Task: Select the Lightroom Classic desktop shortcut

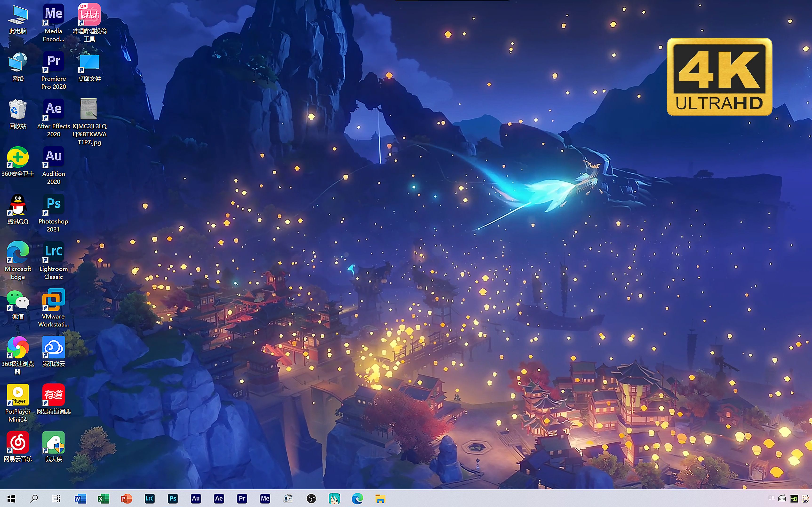Action: click(53, 261)
